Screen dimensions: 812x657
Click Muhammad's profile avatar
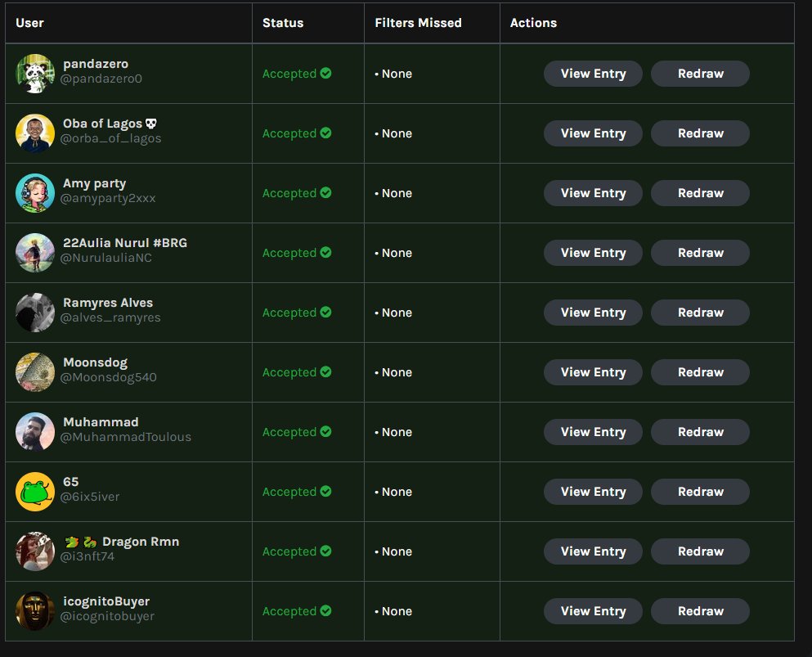34,431
